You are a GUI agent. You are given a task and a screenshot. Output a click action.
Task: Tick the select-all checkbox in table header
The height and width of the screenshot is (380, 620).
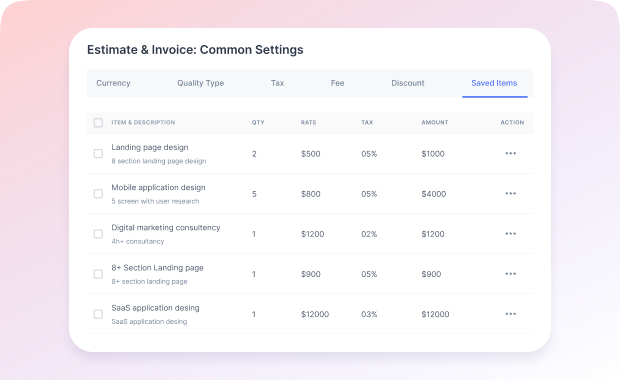point(98,123)
